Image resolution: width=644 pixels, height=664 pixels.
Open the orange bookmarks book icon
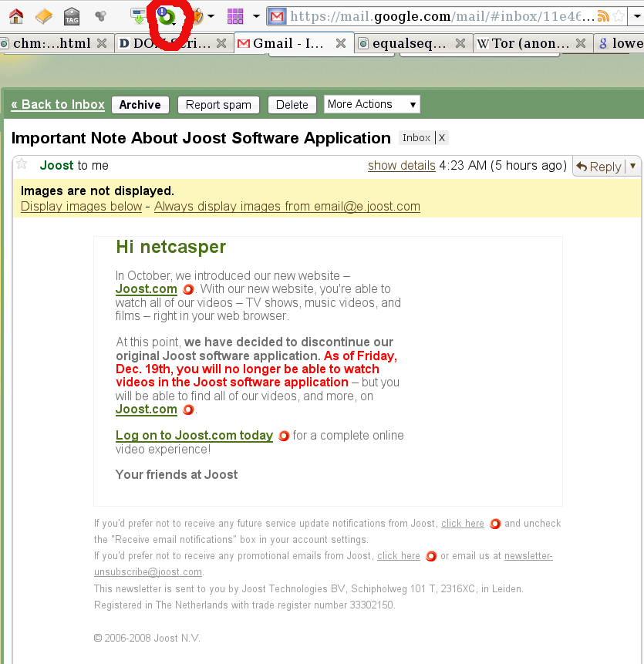click(x=44, y=16)
